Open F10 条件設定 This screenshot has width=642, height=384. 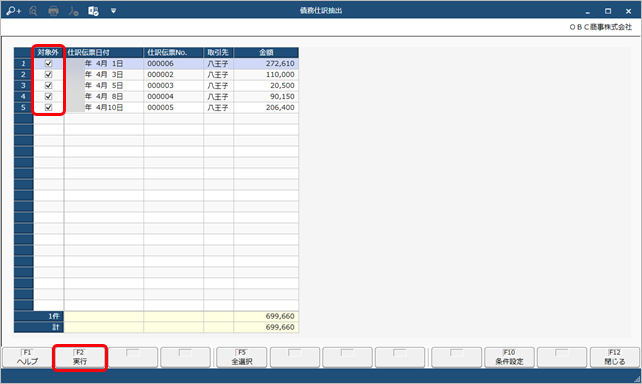point(509,357)
